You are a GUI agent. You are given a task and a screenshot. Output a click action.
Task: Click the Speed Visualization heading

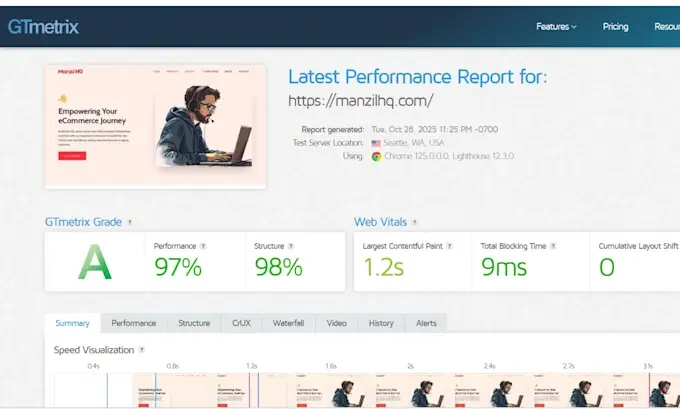click(94, 350)
